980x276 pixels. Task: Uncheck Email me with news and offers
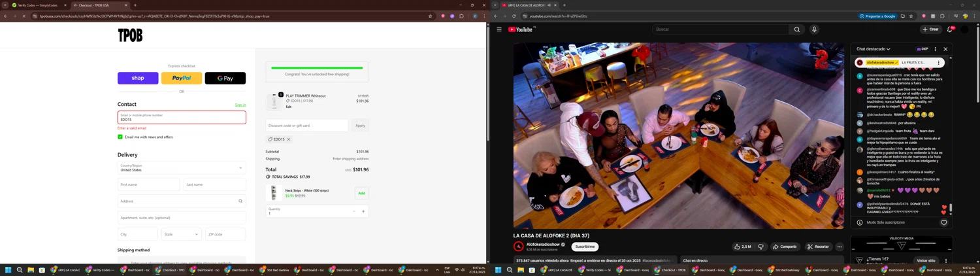(x=120, y=137)
